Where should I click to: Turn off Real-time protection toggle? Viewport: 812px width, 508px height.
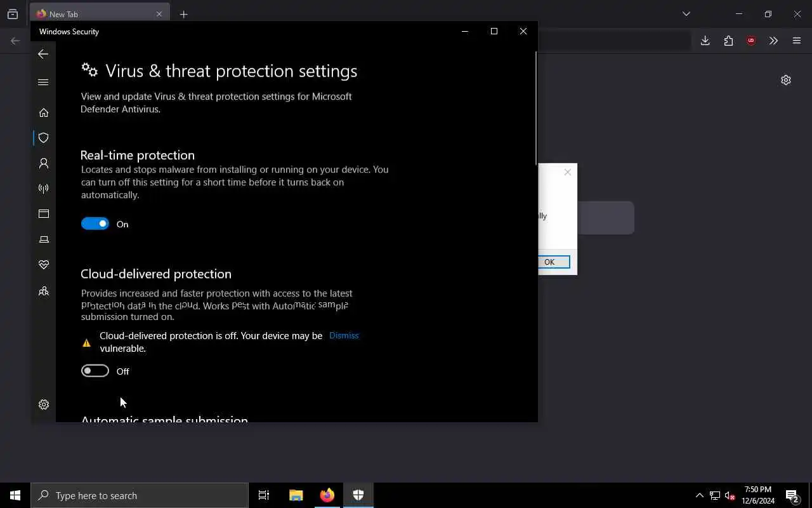[95, 224]
